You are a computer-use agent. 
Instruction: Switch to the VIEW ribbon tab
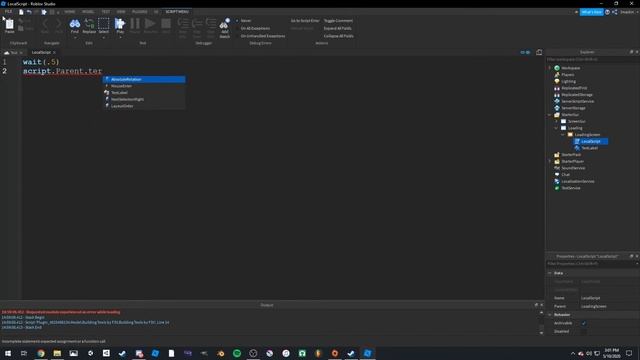121,12
